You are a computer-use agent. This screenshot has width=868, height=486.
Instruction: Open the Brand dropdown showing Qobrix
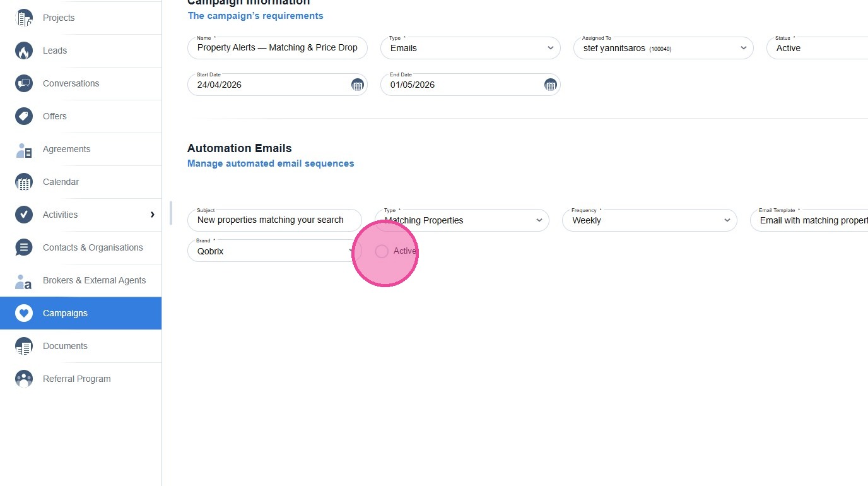click(x=274, y=251)
